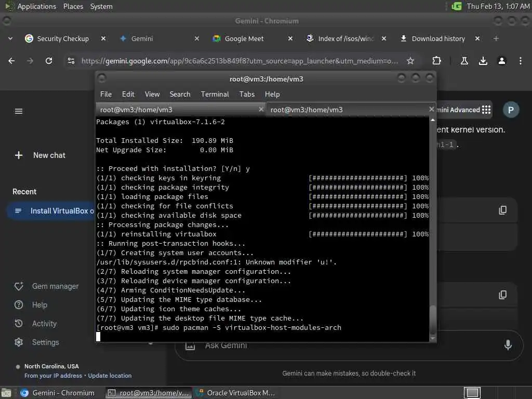This screenshot has height=399, width=532.
Task: Open Help in Gemini sidebar
Action: click(31, 305)
